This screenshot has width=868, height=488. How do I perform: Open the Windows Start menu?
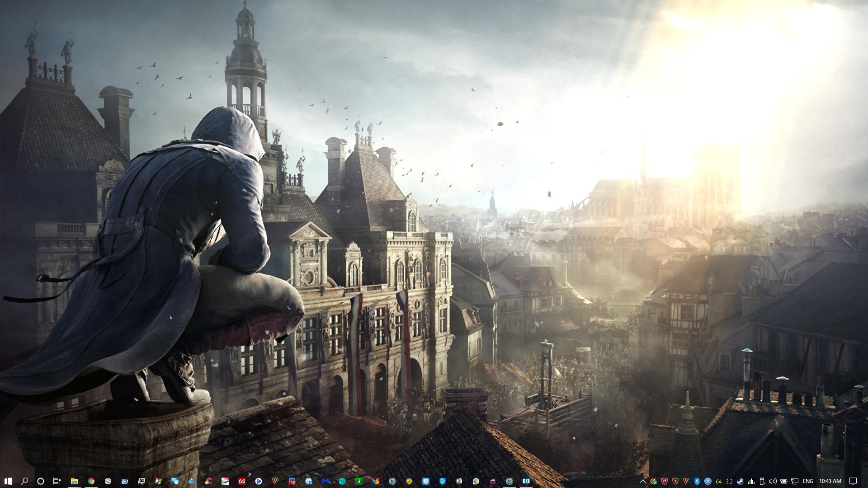[8, 481]
